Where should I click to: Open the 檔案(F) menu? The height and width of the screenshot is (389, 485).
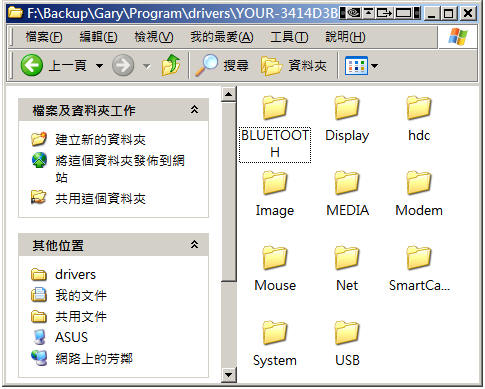click(44, 37)
